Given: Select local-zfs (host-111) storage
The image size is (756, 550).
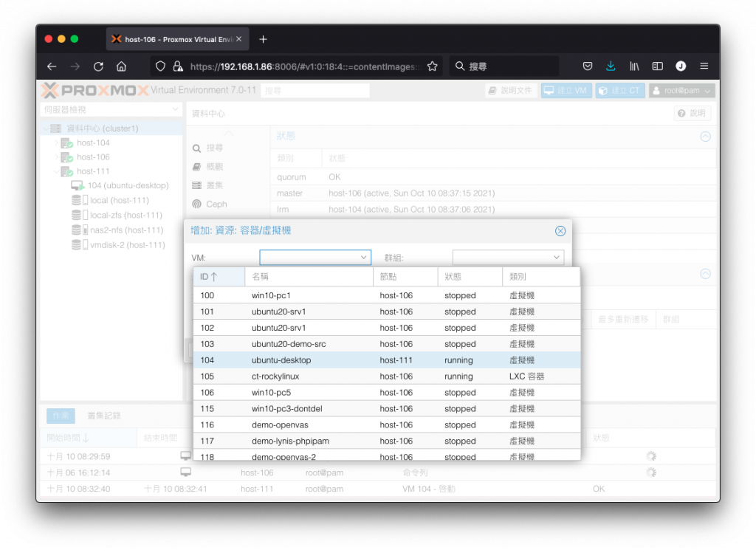Looking at the screenshot, I should tap(117, 216).
